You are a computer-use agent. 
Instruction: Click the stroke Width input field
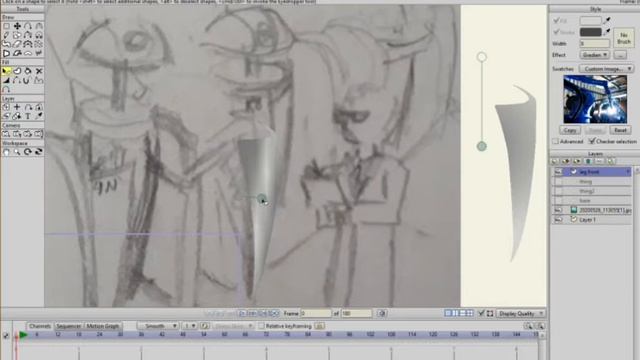[595, 43]
